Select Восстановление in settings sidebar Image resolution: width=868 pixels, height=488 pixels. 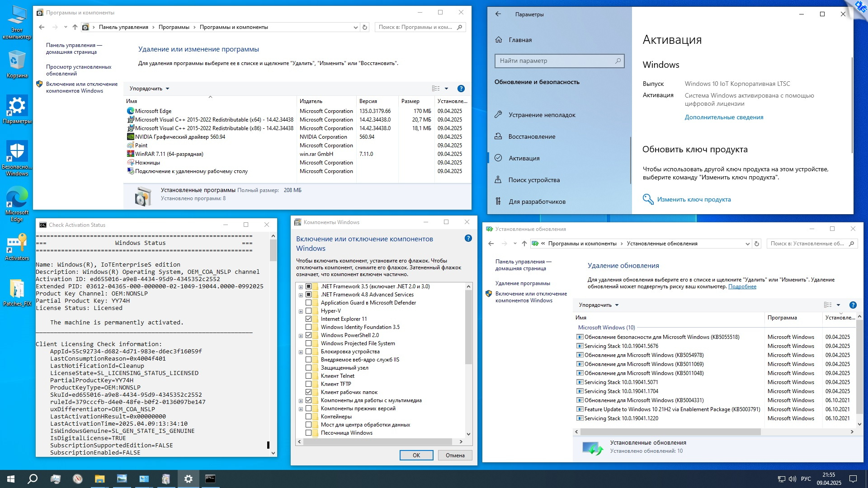tap(532, 136)
